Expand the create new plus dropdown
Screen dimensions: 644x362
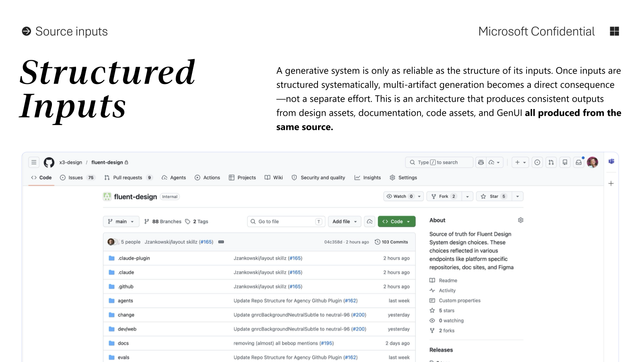tap(520, 162)
